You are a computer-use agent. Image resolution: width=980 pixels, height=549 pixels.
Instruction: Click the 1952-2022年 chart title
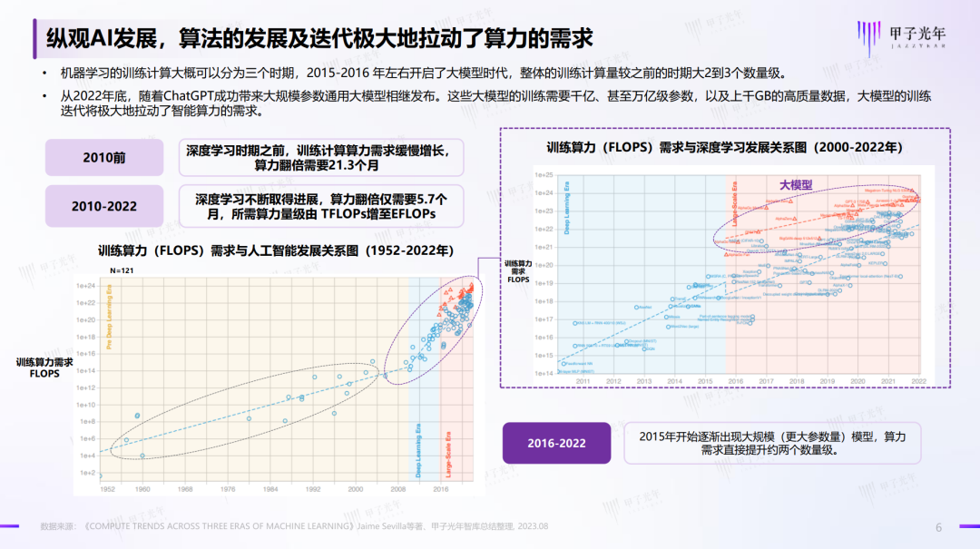tap(276, 250)
